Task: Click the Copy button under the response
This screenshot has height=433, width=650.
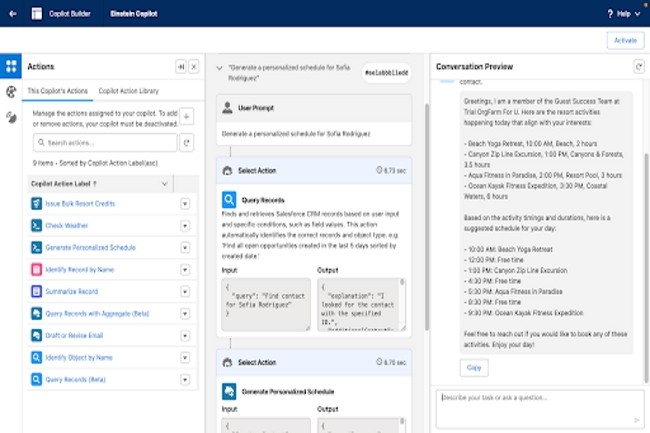Action: (474, 368)
